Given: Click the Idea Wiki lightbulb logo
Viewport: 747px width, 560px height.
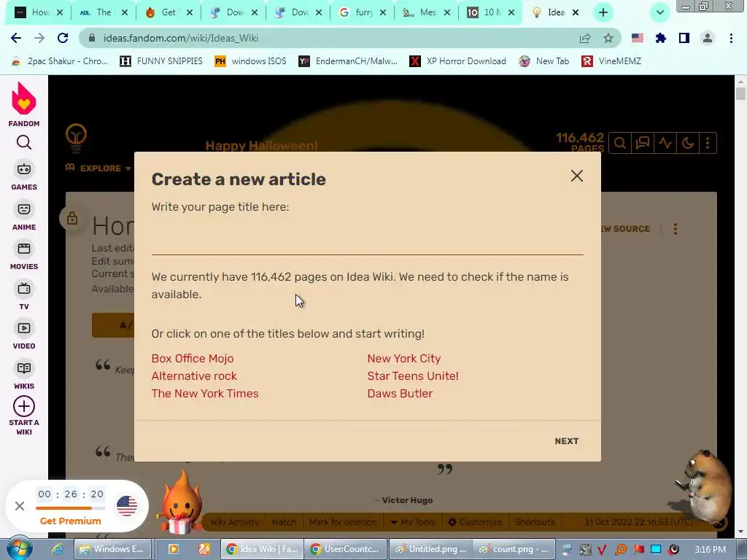Looking at the screenshot, I should coord(76,138).
